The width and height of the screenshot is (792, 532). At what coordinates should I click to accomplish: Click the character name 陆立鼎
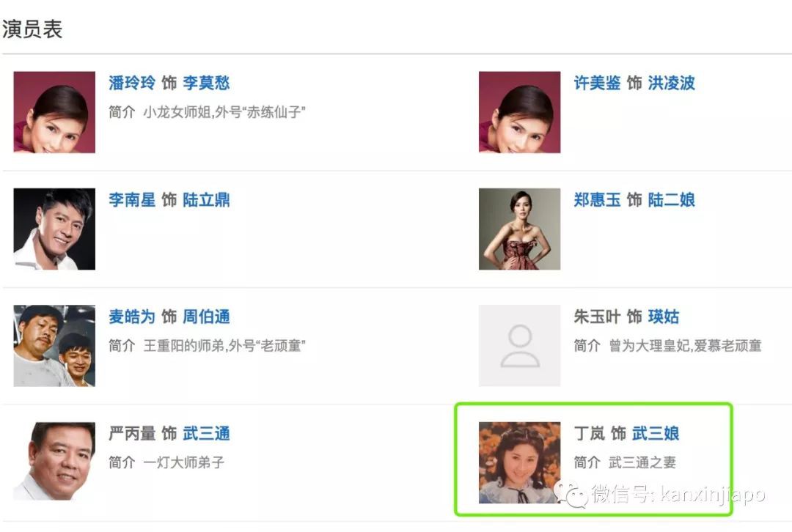[206, 200]
